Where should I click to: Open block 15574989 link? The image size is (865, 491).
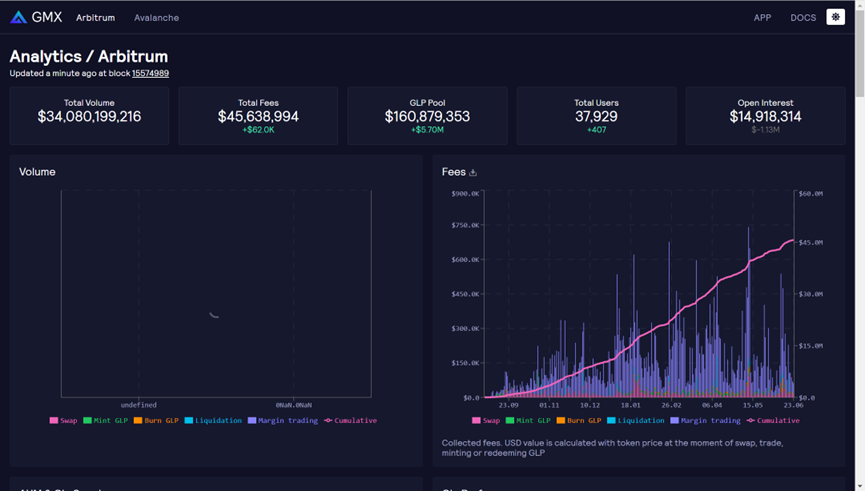(150, 73)
